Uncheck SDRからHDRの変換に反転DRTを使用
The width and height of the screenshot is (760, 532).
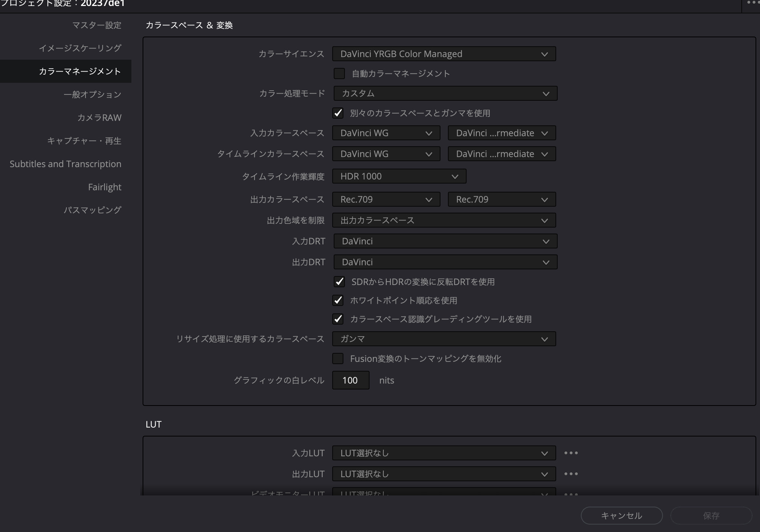[x=339, y=282]
